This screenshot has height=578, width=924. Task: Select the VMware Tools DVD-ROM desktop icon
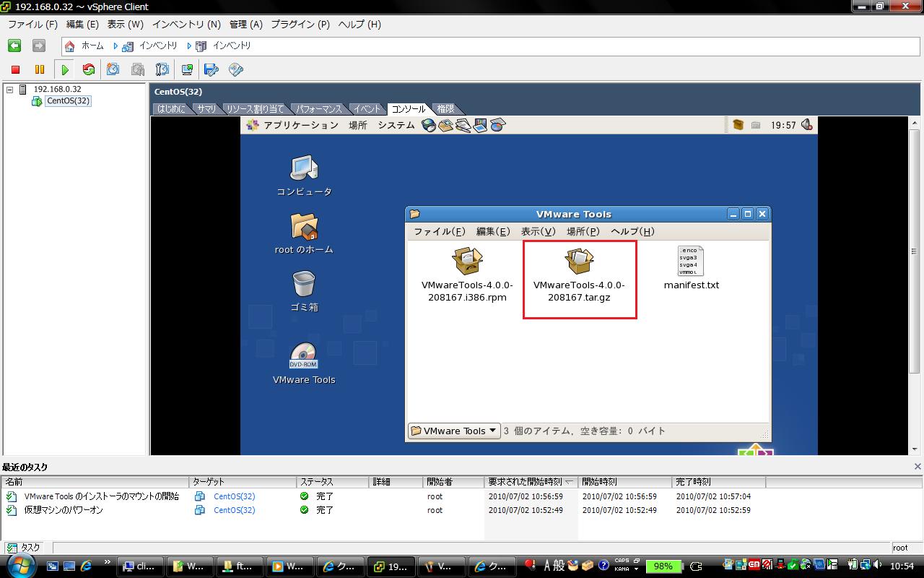click(x=304, y=363)
